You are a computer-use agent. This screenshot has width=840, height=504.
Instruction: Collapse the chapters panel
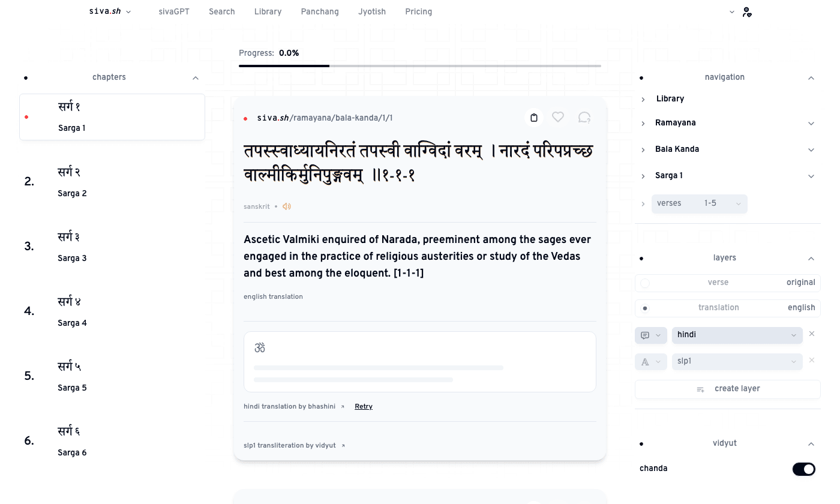pos(196,78)
